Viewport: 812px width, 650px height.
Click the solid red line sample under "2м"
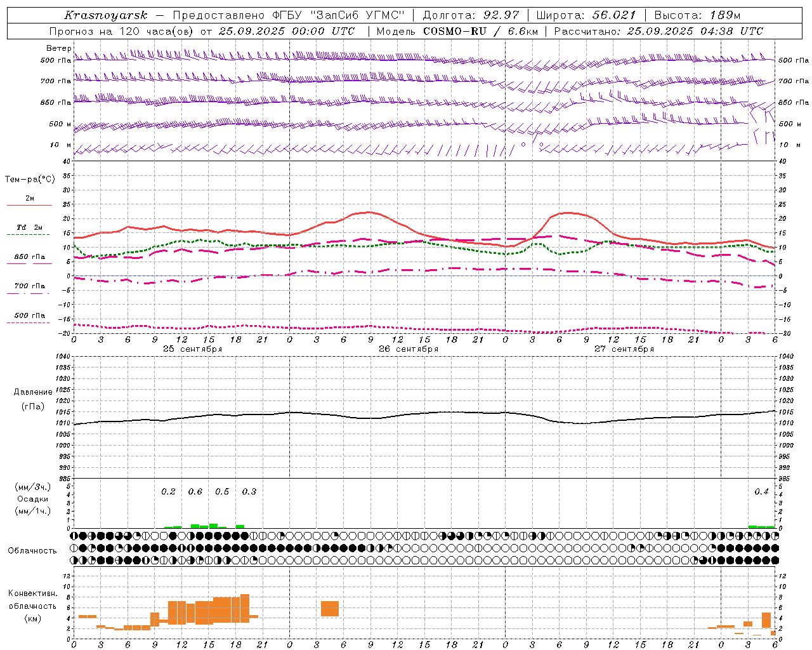29,206
